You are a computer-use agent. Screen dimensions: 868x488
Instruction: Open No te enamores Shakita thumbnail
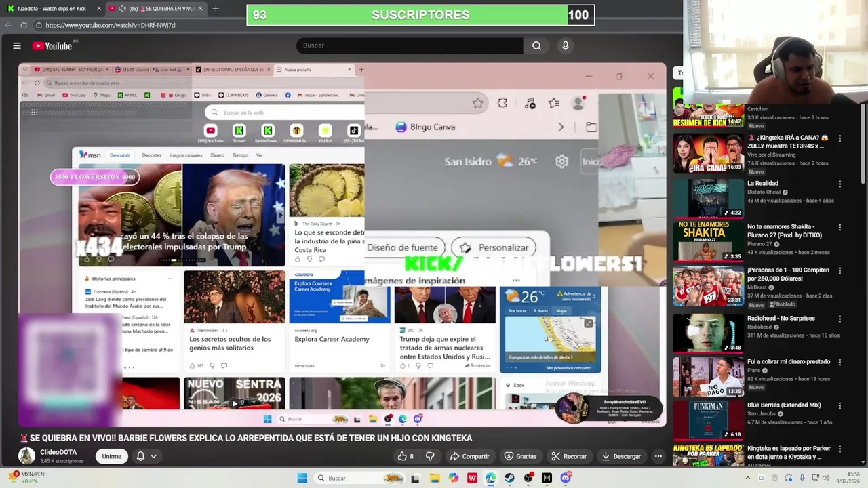pyautogui.click(x=708, y=241)
